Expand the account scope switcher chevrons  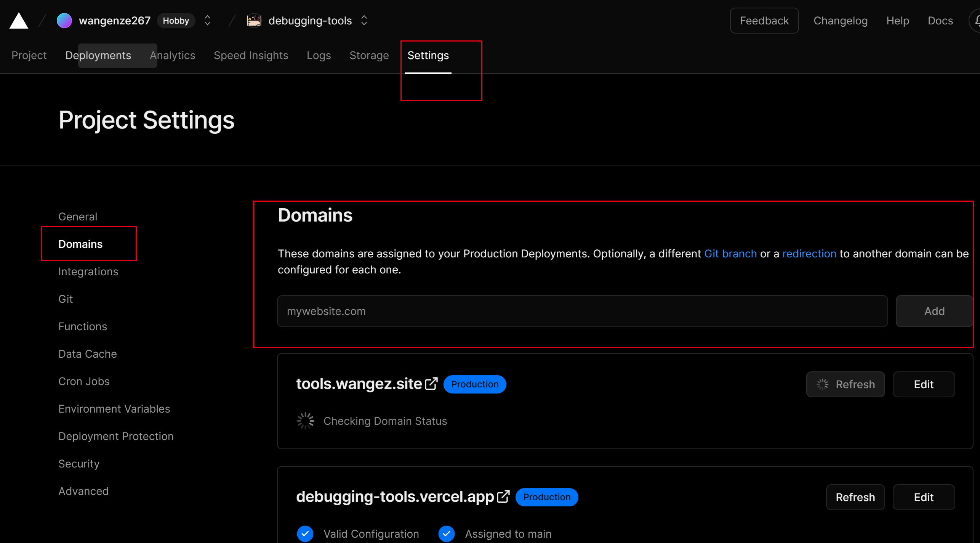(207, 21)
